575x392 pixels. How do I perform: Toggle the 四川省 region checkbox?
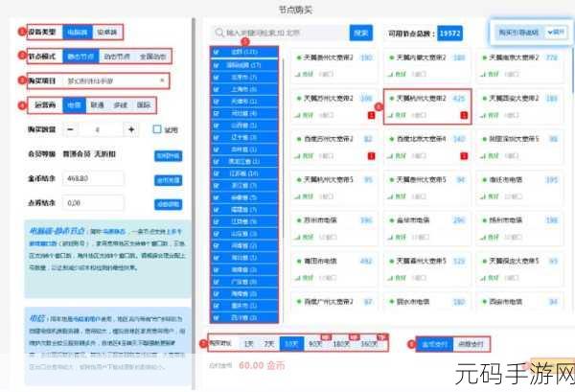[x=216, y=317]
